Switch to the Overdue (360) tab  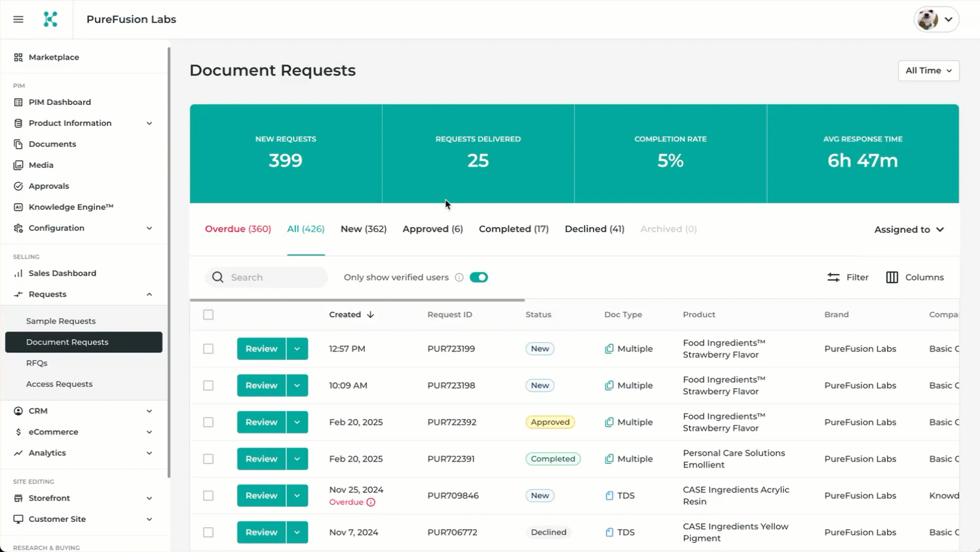238,229
